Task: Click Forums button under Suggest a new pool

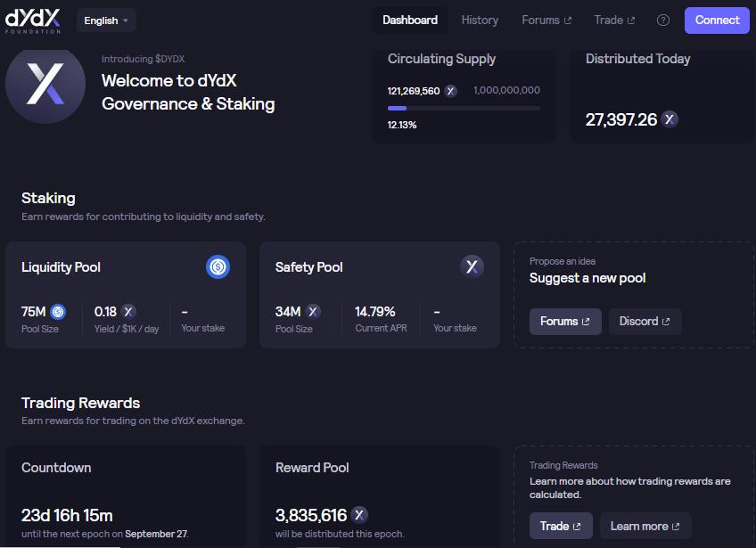Action: [x=565, y=322]
